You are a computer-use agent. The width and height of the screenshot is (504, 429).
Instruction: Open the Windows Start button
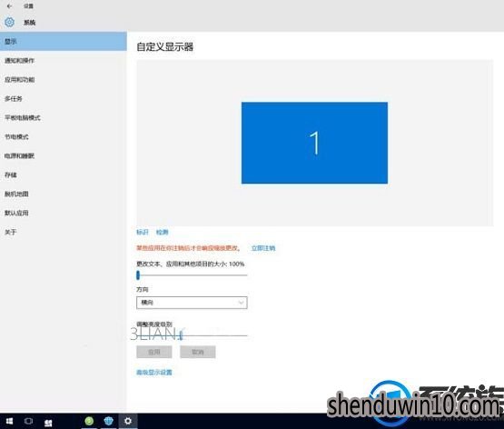[9, 421]
